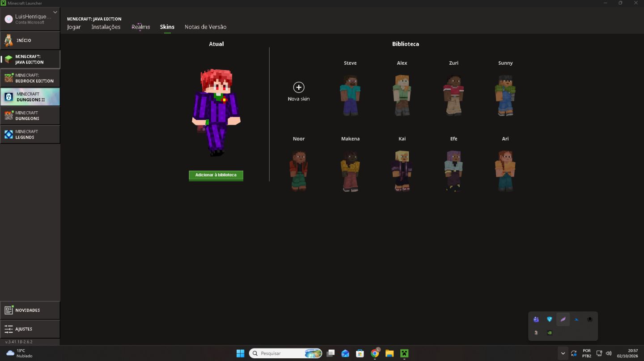Image resolution: width=644 pixels, height=361 pixels.
Task: Click Adicionar à biblioteca button
Action: point(216,175)
